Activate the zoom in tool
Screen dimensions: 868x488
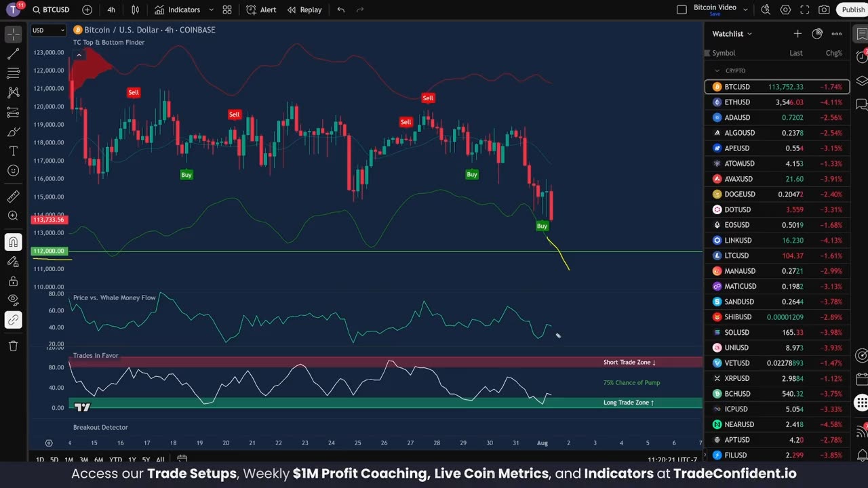click(x=13, y=216)
